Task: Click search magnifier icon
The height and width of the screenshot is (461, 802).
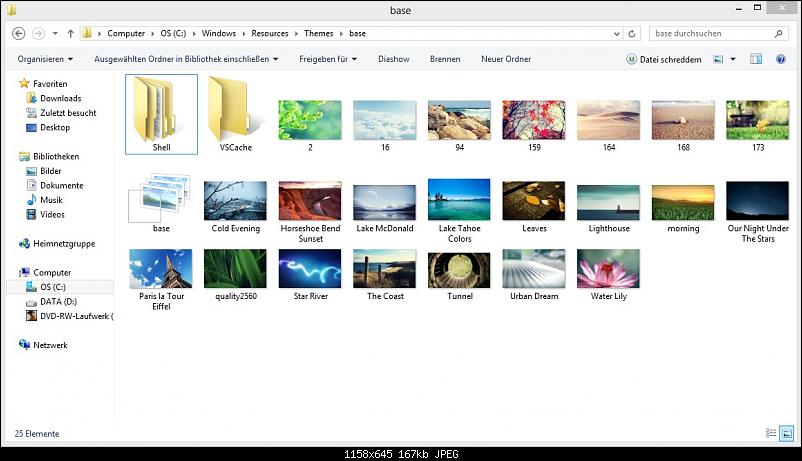Action: point(778,33)
